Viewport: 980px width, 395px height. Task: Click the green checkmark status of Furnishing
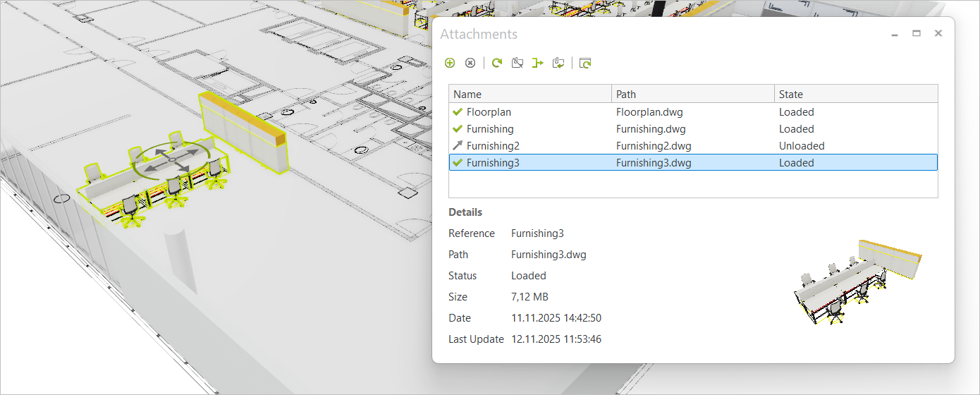click(458, 128)
